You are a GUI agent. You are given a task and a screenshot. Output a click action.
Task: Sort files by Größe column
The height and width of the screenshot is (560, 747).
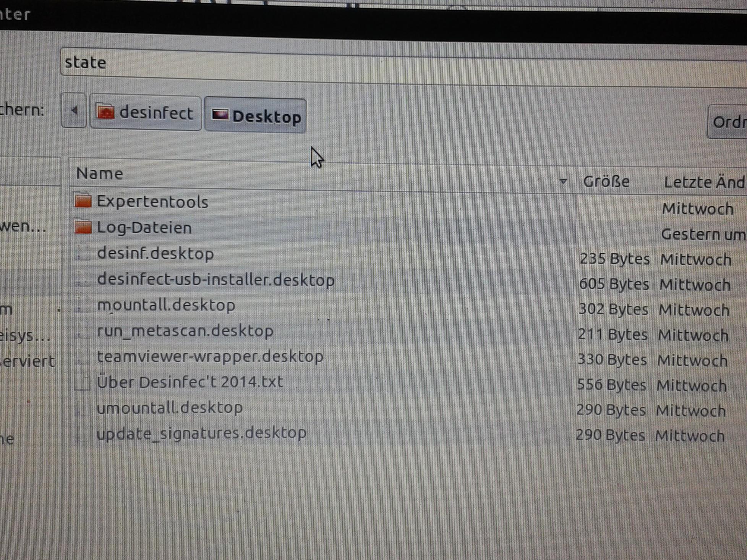[606, 181]
